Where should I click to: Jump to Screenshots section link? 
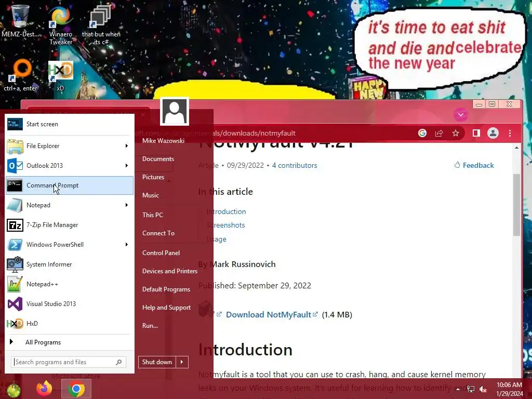point(225,225)
